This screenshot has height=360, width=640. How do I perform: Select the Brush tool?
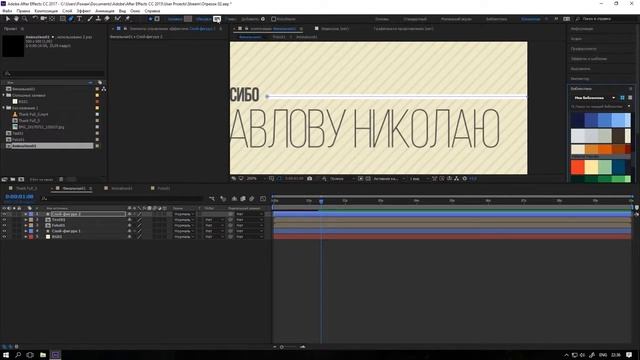tap(90, 19)
